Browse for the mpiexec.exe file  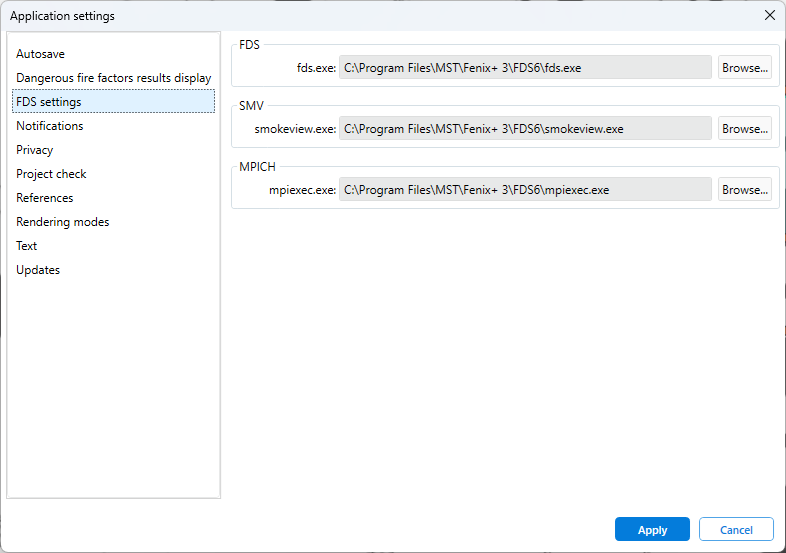[x=744, y=190]
